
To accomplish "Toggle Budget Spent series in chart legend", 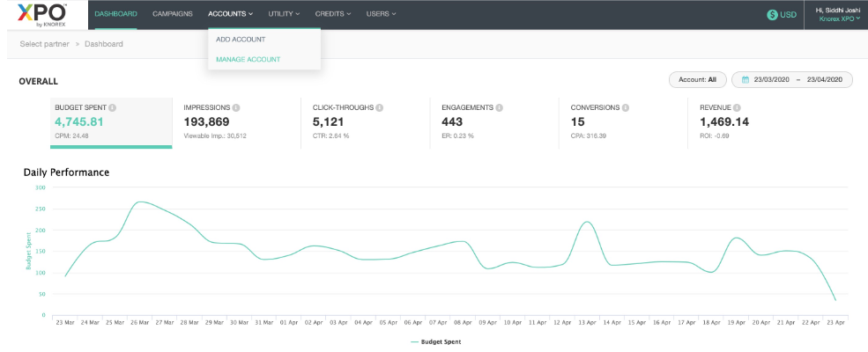I will [434, 341].
